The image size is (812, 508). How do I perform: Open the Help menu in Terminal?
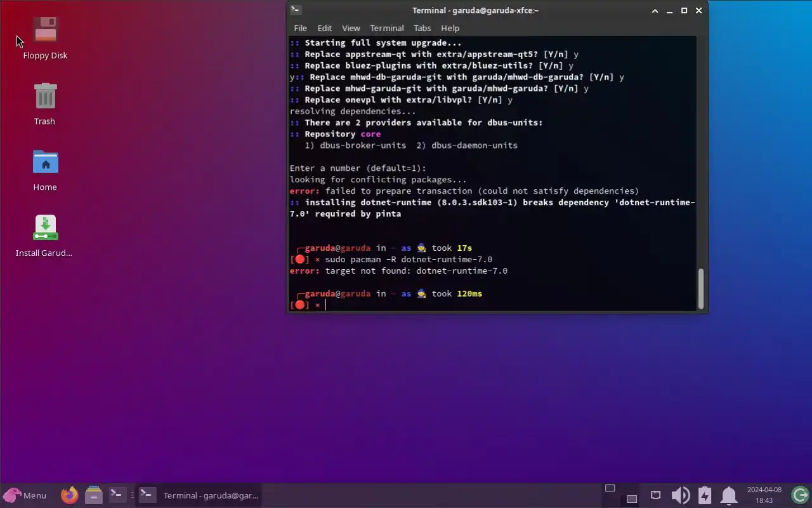[450, 28]
